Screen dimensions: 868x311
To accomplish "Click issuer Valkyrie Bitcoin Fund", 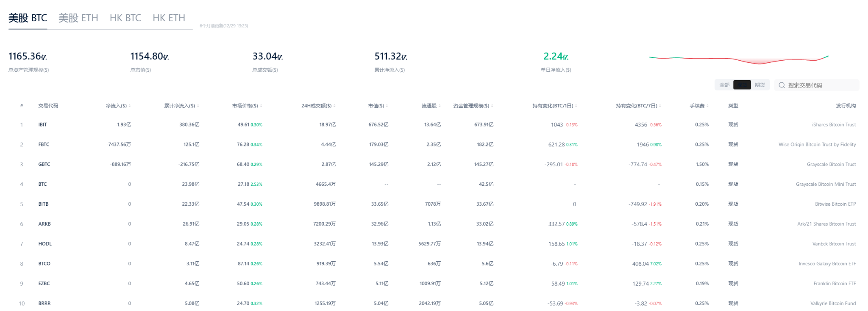I will click(x=833, y=303).
